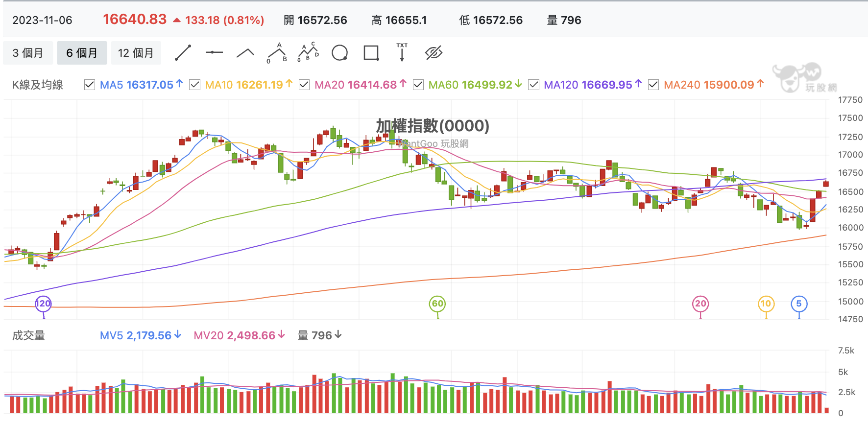Pick the rectangle drawing tool

click(371, 52)
